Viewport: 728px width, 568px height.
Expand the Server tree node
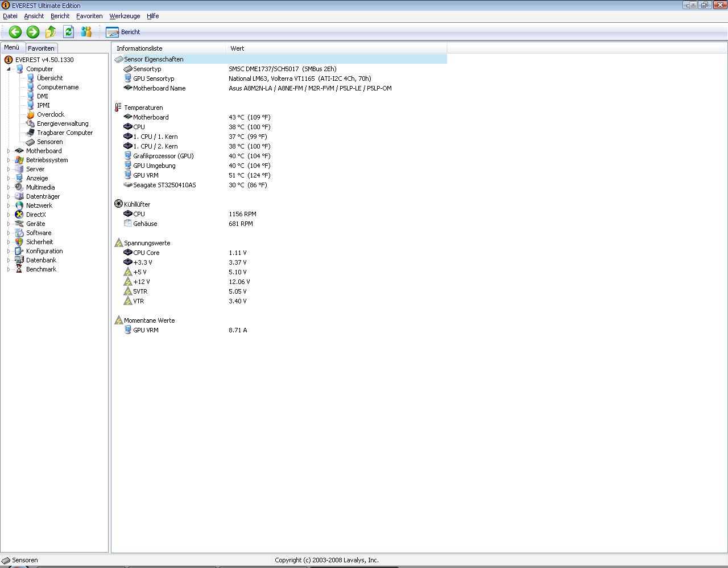(x=9, y=169)
